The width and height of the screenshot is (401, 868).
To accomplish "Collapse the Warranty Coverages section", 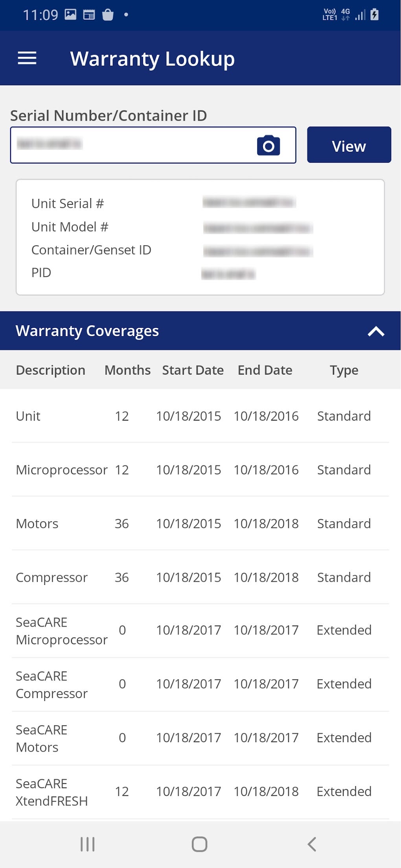I will pyautogui.click(x=376, y=331).
